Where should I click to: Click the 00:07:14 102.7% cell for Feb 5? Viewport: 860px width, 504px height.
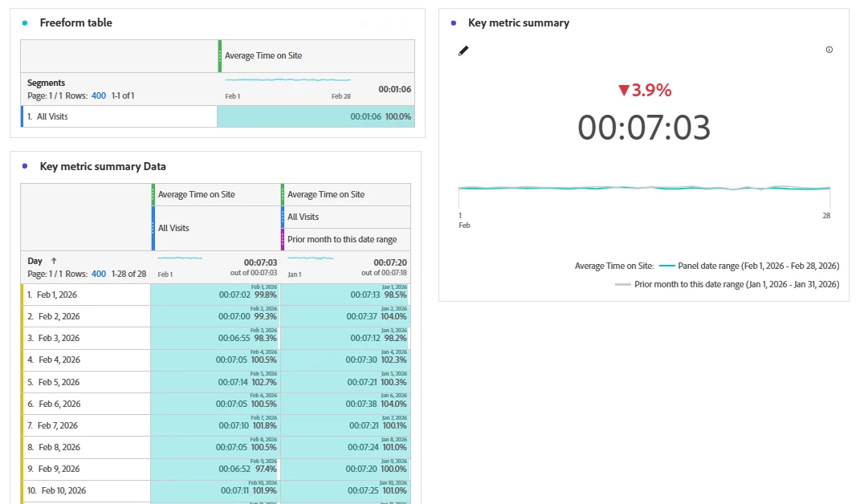215,382
